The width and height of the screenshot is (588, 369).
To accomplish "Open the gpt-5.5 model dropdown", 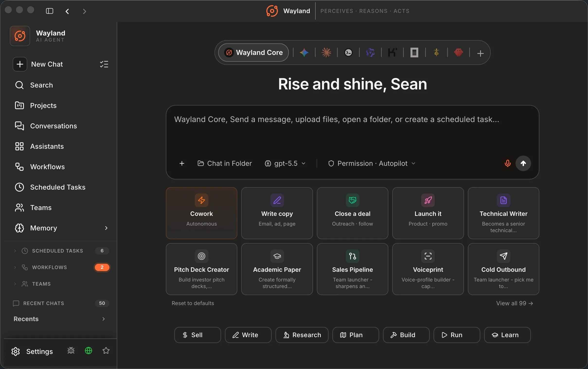I will click(285, 163).
